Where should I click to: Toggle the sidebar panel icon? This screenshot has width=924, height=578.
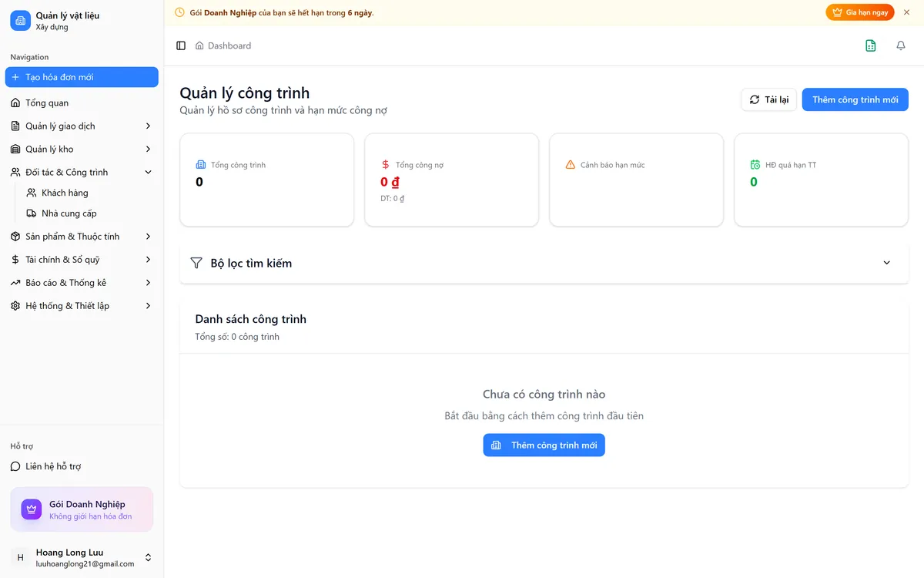pos(181,45)
